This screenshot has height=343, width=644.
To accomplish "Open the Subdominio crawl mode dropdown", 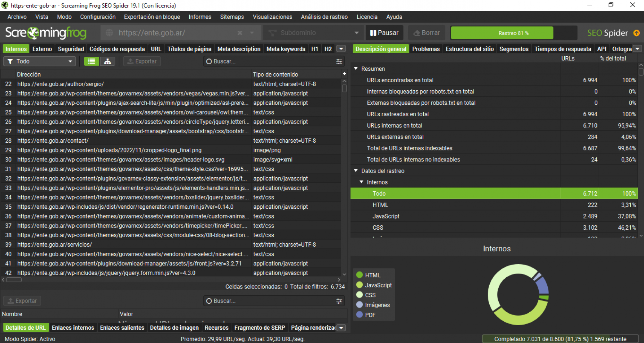I will [313, 33].
